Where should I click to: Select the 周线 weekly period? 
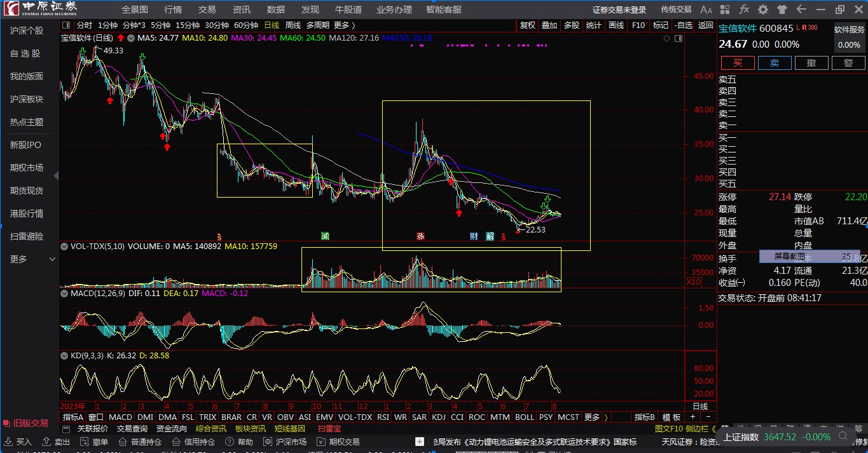[293, 25]
